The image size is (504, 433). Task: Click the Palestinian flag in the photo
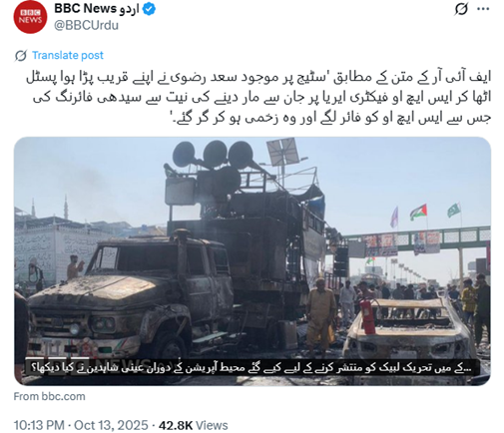pyautogui.click(x=418, y=213)
